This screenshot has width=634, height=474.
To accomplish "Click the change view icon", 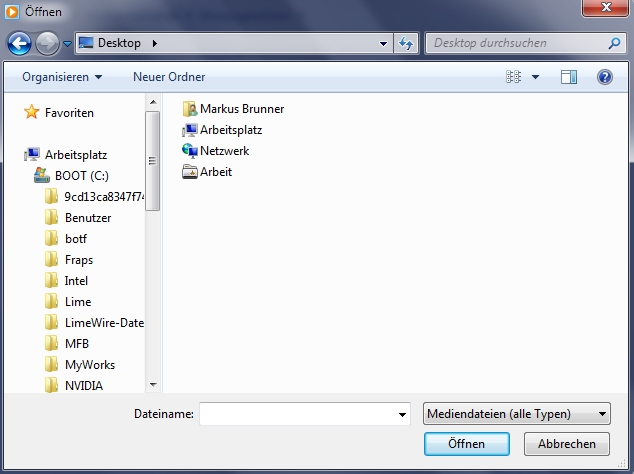I will click(x=514, y=77).
